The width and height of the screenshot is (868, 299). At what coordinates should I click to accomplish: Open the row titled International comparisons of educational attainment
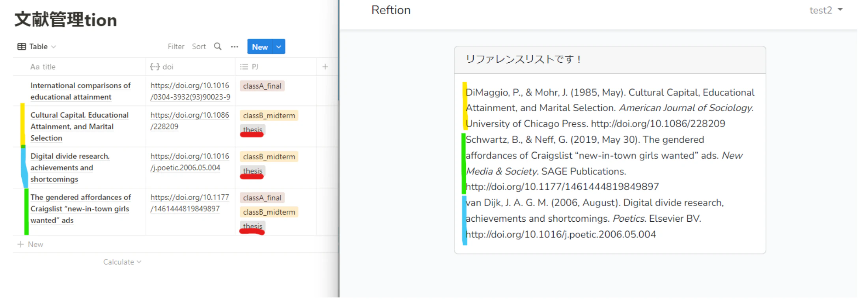click(x=80, y=91)
